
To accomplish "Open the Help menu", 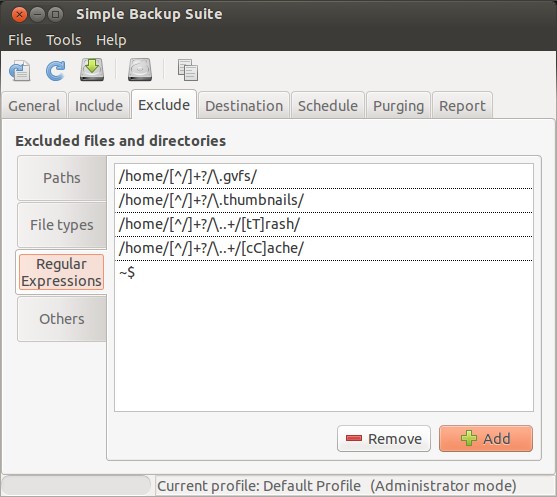I will pyautogui.click(x=111, y=40).
